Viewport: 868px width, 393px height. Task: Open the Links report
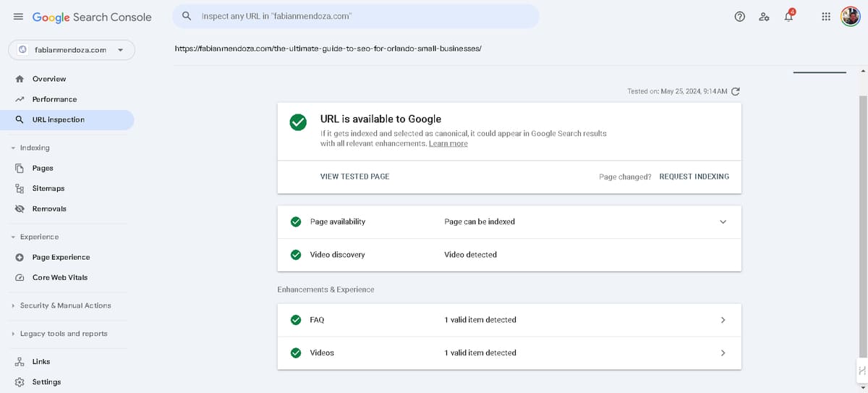pos(41,361)
